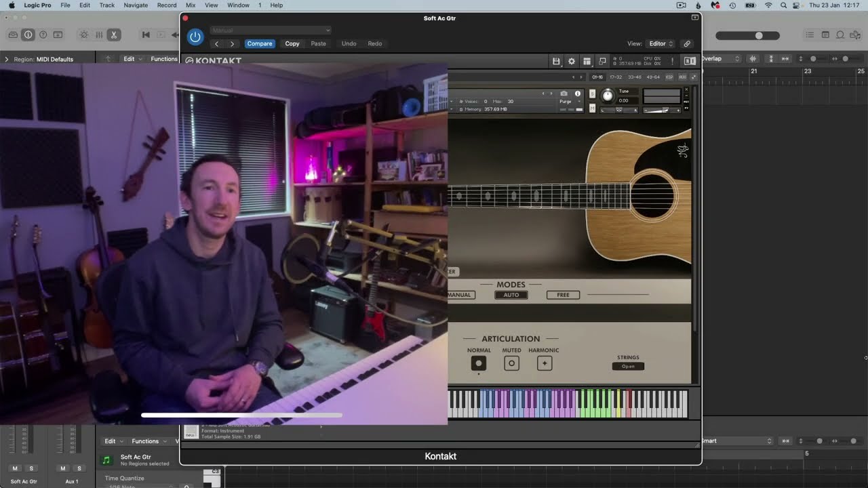The image size is (868, 488).
Task: Click the Copy button in plug-in header
Action: pyautogui.click(x=292, y=43)
